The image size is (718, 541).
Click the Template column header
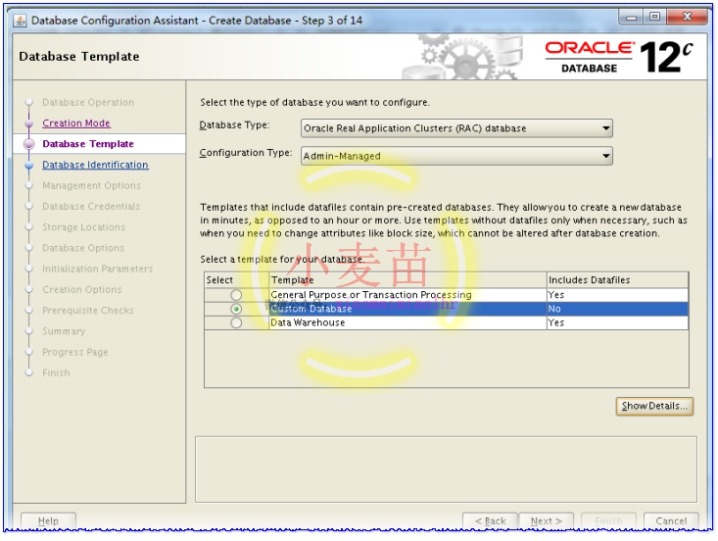(x=408, y=280)
